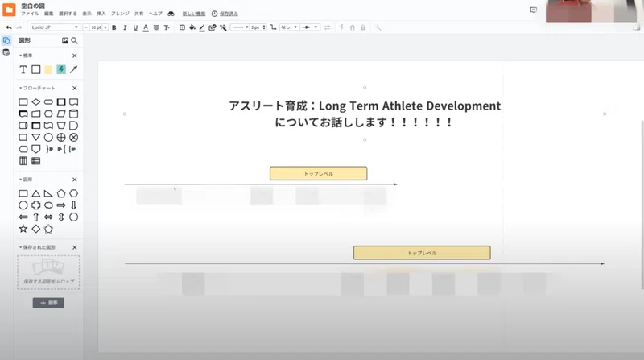Open the text alignment icon in toolbar
Viewport: 644px width, 360px height.
[x=156, y=27]
